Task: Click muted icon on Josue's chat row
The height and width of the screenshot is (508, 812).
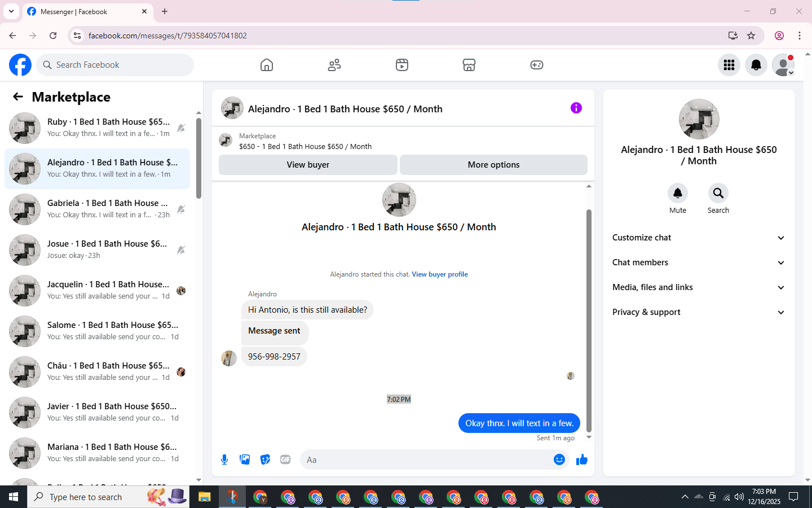Action: click(x=181, y=250)
